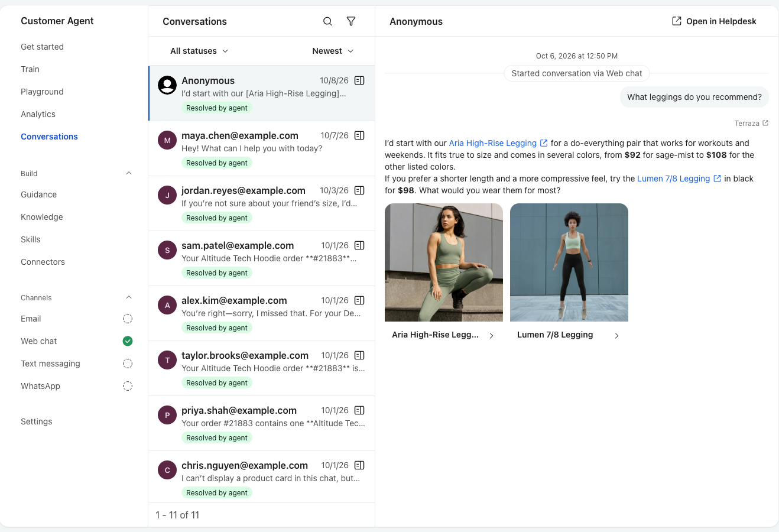Select the alex.kim@example.com conversation
Image resolution: width=779 pixels, height=532 pixels.
pos(261,313)
